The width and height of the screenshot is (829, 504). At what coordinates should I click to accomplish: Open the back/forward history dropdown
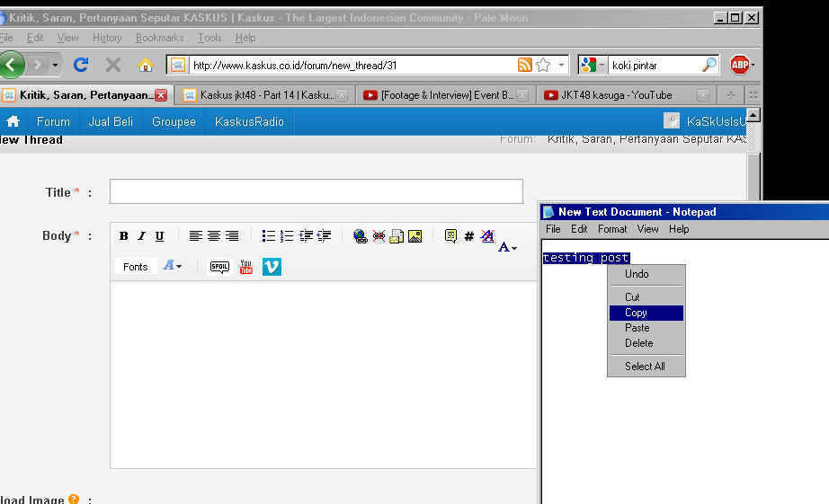(x=55, y=65)
